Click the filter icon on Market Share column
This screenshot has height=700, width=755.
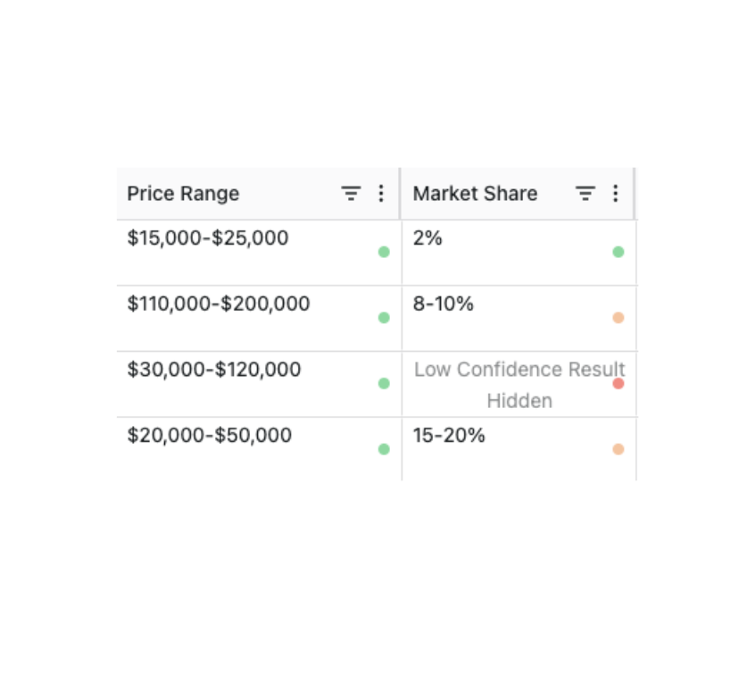pyautogui.click(x=585, y=193)
